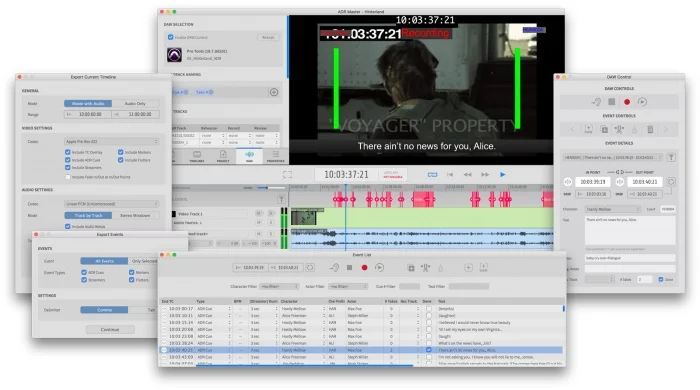Click the stop square in DAW Control window

(x=612, y=102)
